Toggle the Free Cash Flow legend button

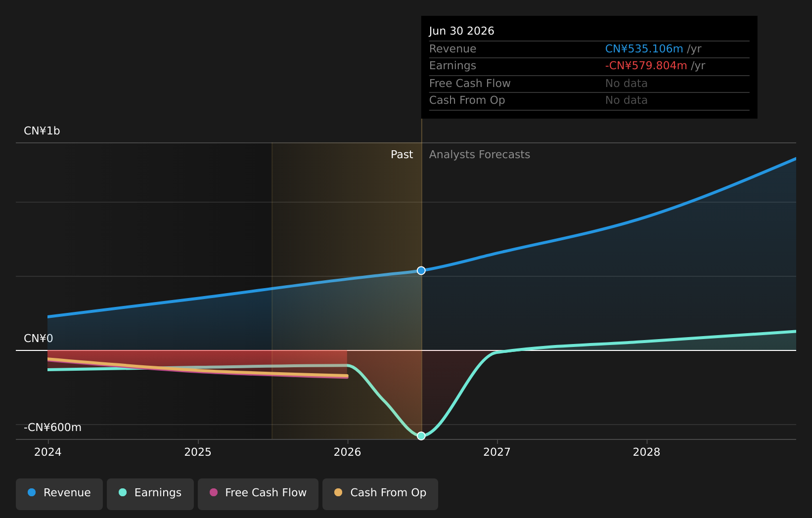click(x=258, y=494)
